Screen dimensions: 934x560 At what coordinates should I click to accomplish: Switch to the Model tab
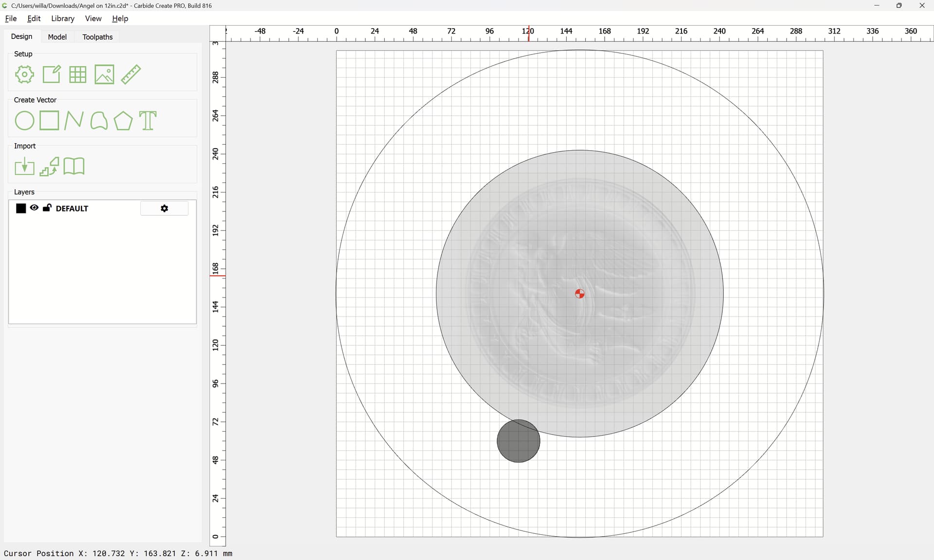click(x=57, y=37)
